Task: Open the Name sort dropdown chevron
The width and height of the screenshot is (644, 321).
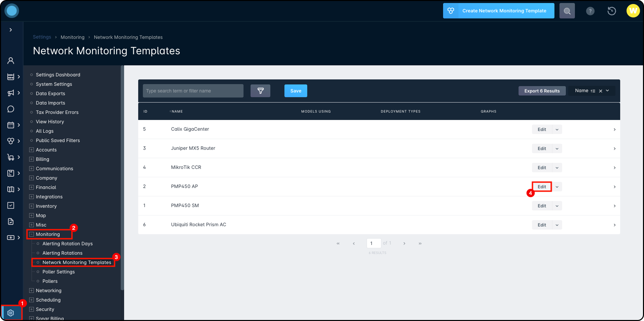Action: [x=607, y=91]
